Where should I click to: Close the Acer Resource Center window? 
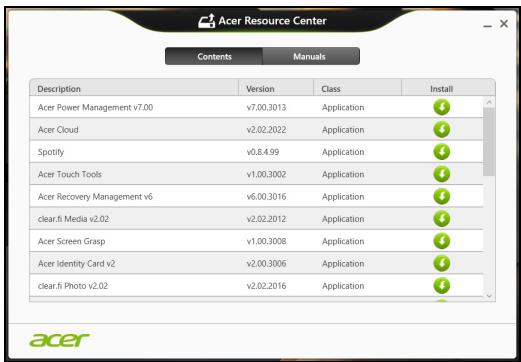click(x=504, y=24)
